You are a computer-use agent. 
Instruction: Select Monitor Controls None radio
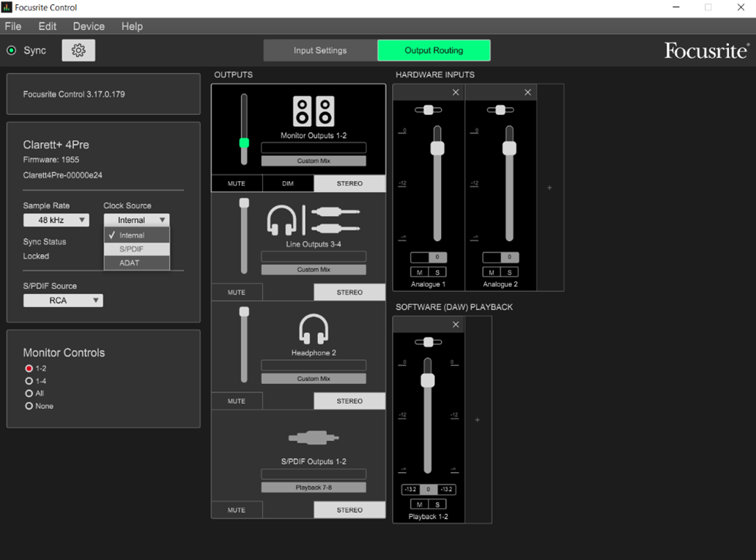(29, 405)
